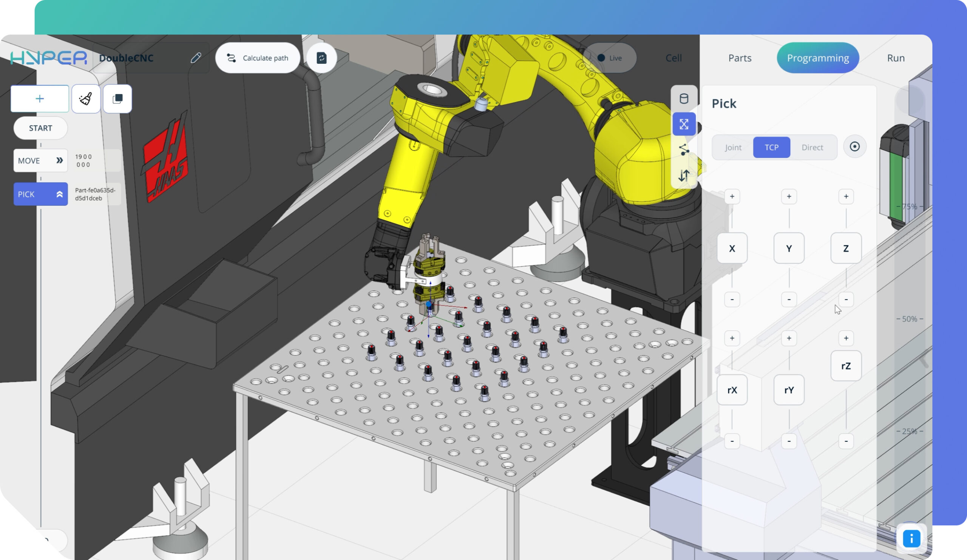Open the Run tab
Viewport: 967px width, 560px height.
(896, 58)
